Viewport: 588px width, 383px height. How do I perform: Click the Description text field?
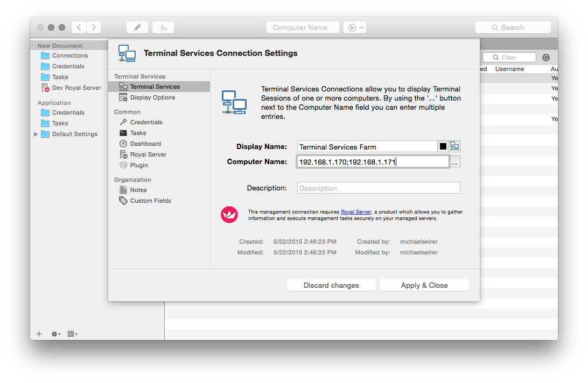point(379,188)
